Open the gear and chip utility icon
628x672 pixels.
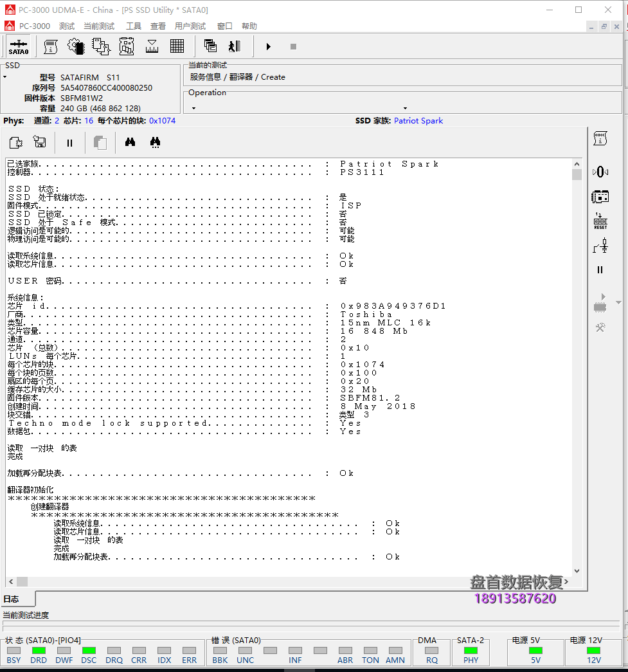click(x=76, y=47)
